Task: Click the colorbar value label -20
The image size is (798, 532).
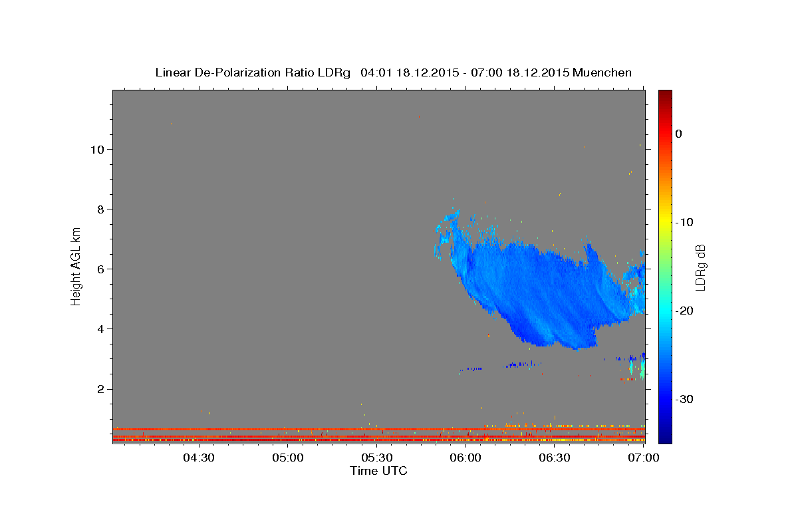Action: [x=685, y=311]
